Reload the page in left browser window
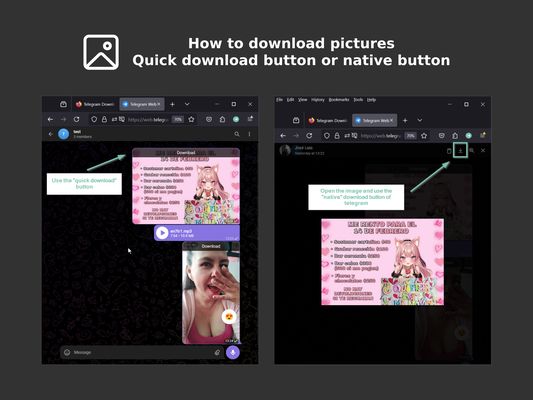This screenshot has height=400, width=533. click(76, 119)
